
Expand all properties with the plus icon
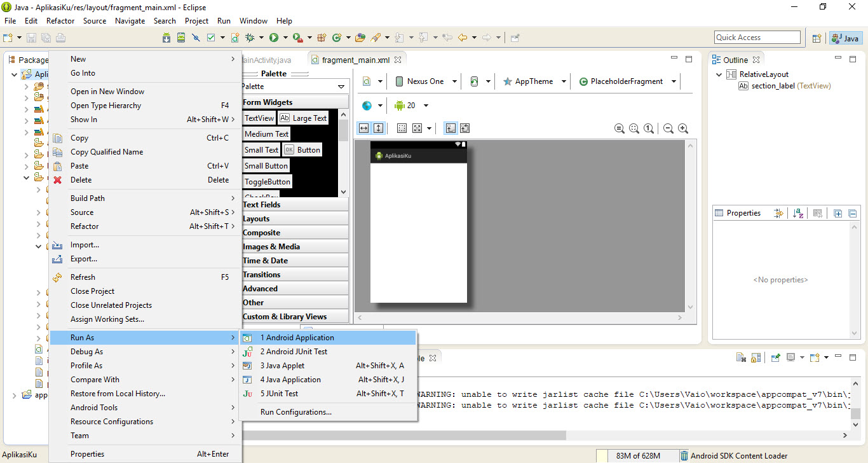[x=837, y=214]
